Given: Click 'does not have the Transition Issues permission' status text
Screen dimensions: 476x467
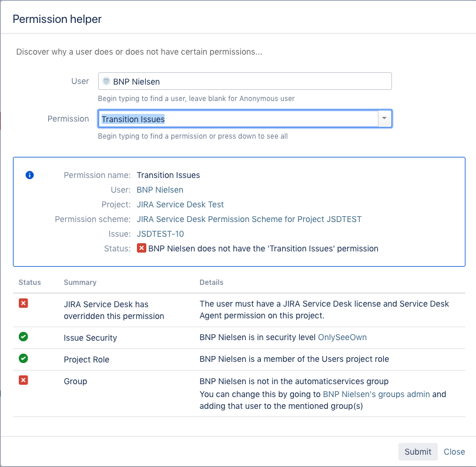Looking at the screenshot, I should point(263,248).
